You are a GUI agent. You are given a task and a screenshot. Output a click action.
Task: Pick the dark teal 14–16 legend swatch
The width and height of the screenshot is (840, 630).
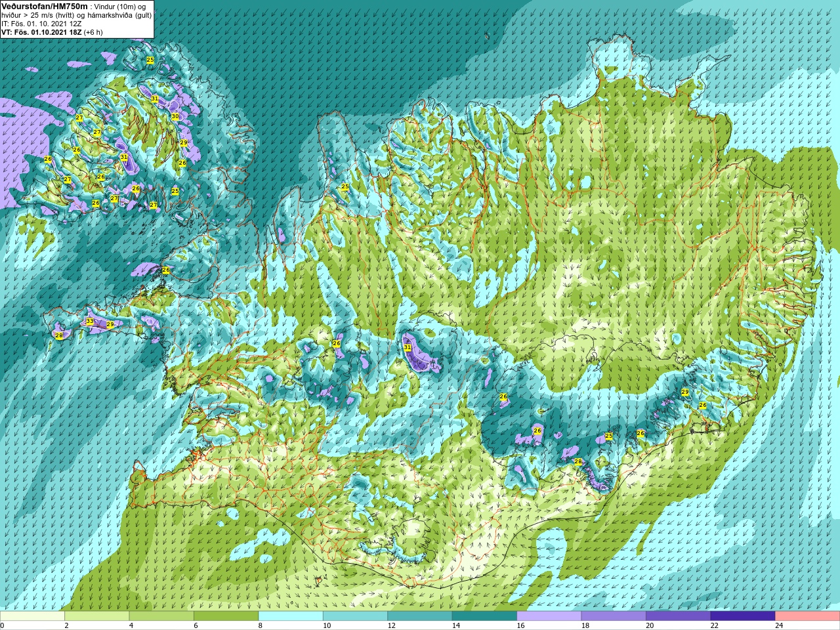pos(484,616)
